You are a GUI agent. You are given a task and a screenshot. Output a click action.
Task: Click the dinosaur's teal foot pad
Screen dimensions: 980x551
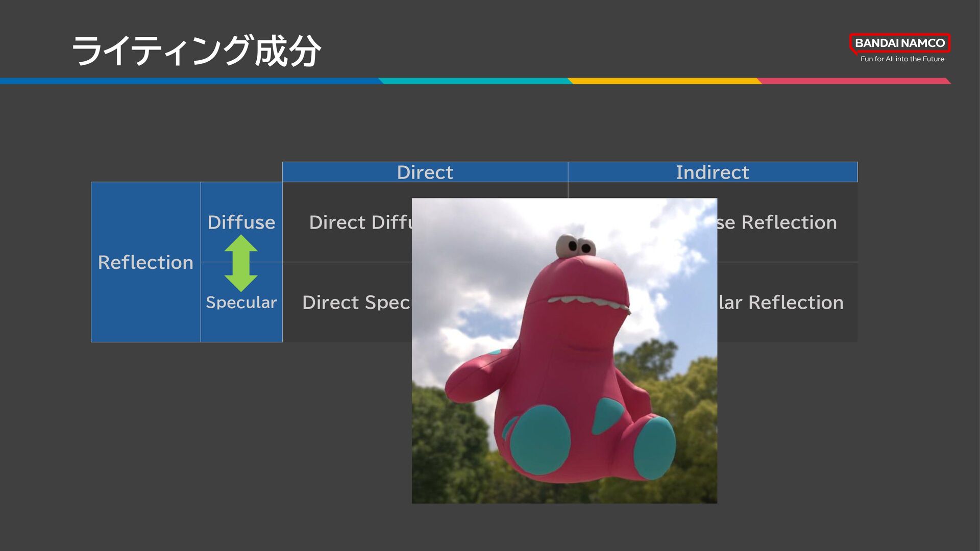click(x=540, y=440)
